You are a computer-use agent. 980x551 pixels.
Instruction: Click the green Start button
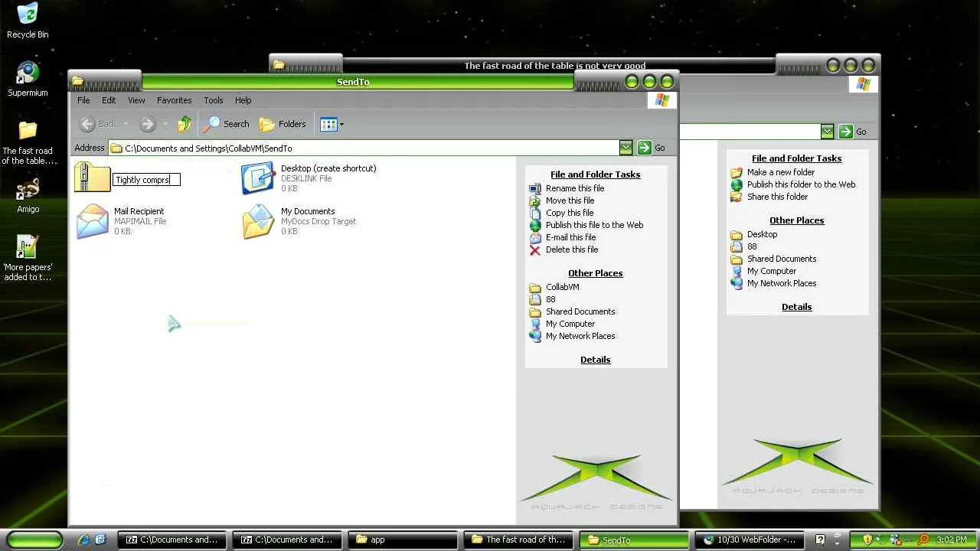[33, 539]
